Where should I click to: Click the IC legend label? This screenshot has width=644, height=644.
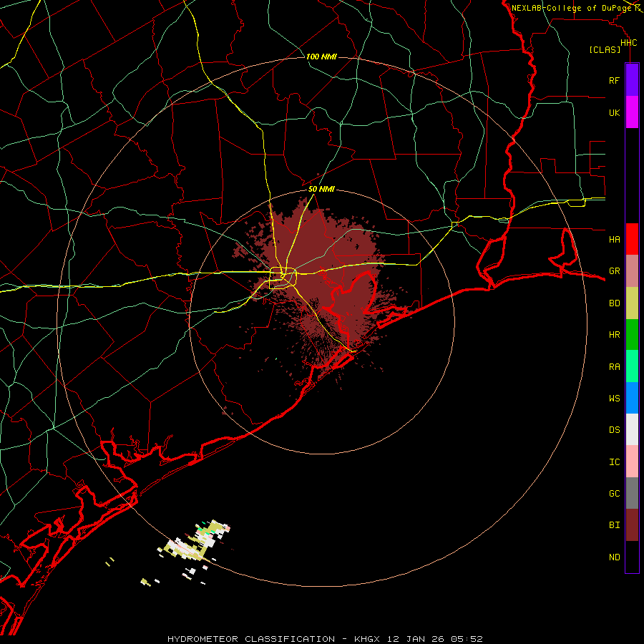tap(614, 462)
